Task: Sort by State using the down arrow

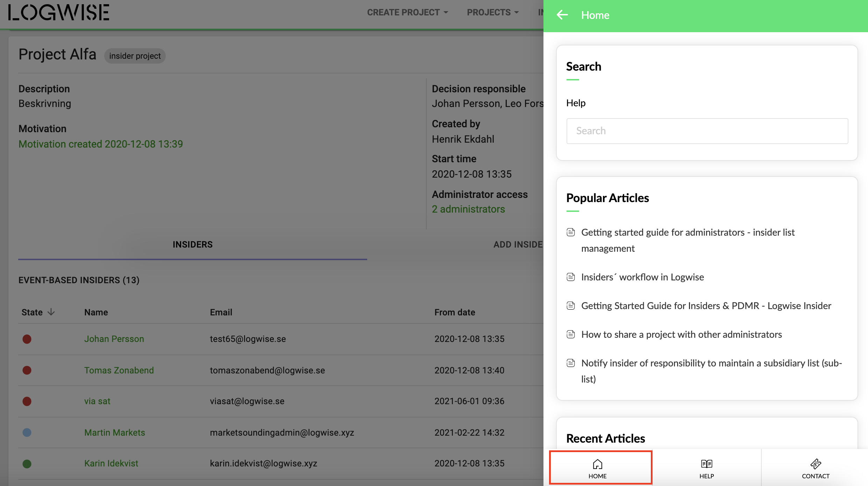Action: click(x=51, y=312)
